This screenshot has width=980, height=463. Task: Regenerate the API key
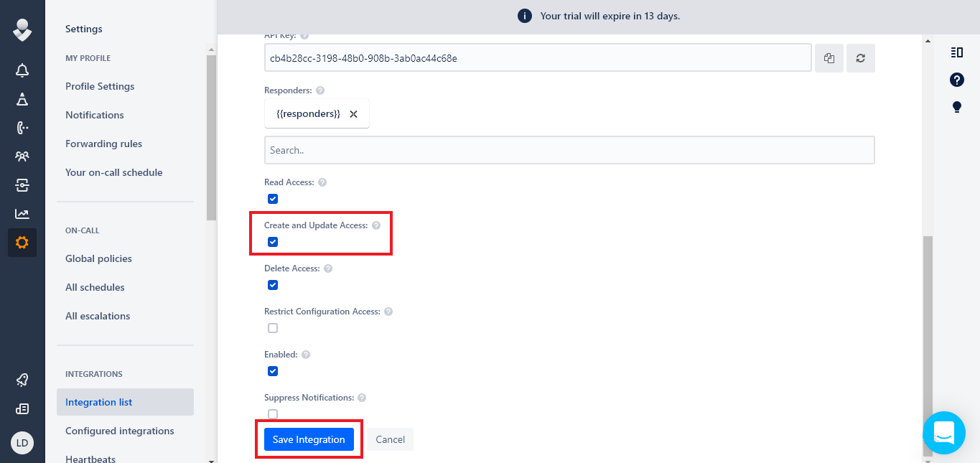[860, 58]
